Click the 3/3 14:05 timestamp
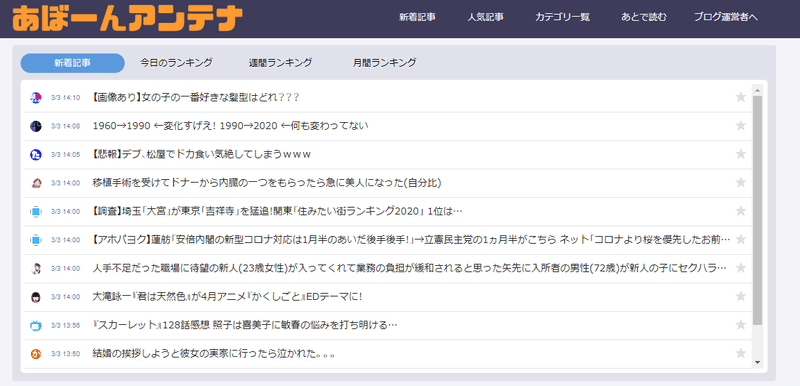Viewport: 800px width, 386px height. [66, 155]
